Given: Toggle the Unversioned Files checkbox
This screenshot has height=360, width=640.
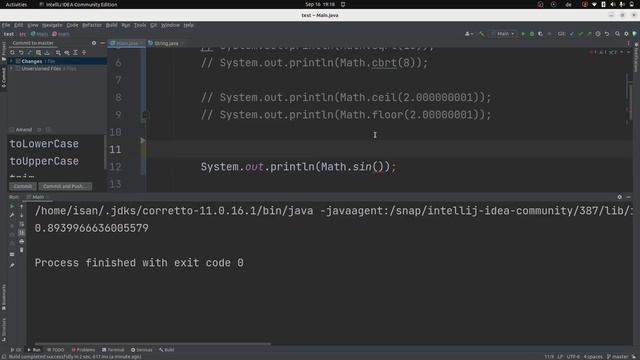Looking at the screenshot, I should (18, 69).
